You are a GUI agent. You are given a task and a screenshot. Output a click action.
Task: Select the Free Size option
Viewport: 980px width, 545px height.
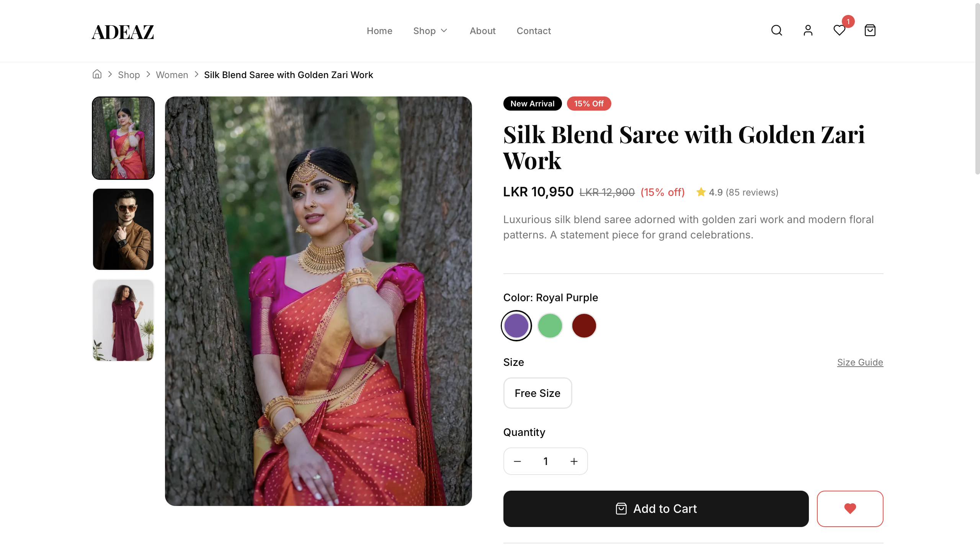click(x=537, y=393)
